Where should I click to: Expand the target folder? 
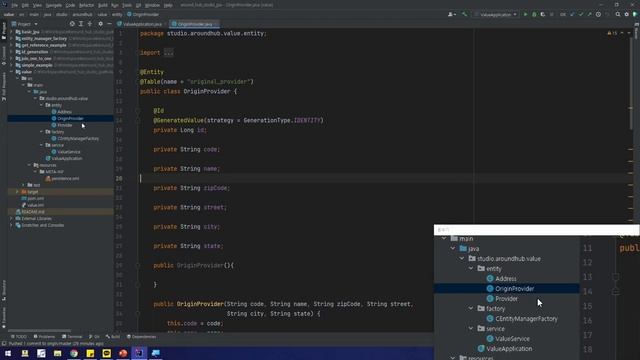[17, 191]
